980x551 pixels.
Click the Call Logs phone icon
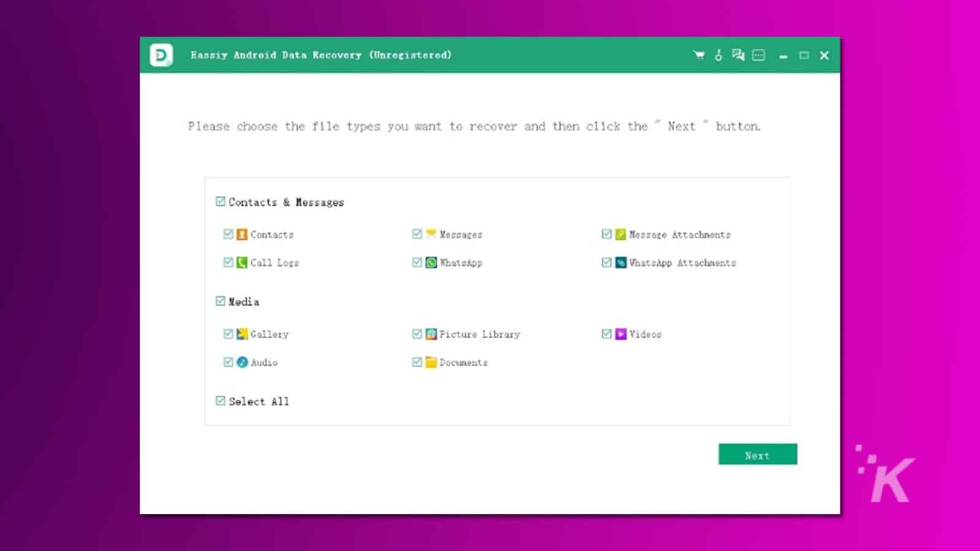pyautogui.click(x=242, y=263)
